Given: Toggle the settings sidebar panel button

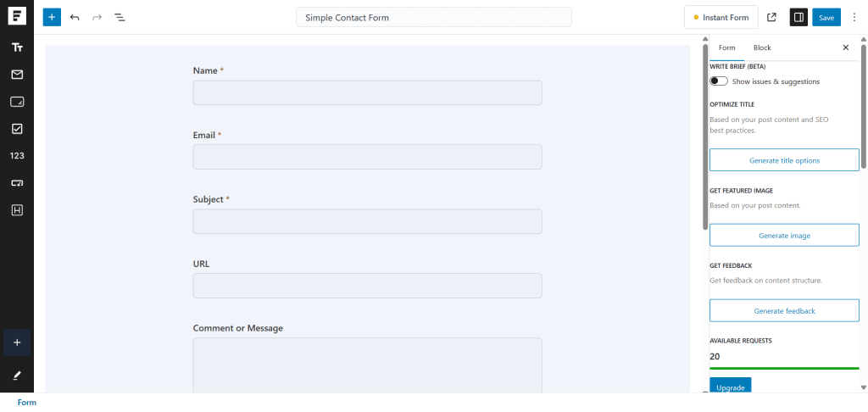Looking at the screenshot, I should tap(798, 17).
